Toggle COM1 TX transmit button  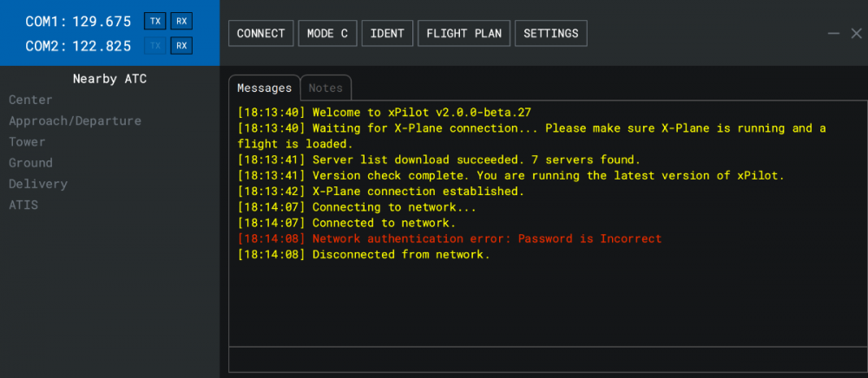click(155, 21)
